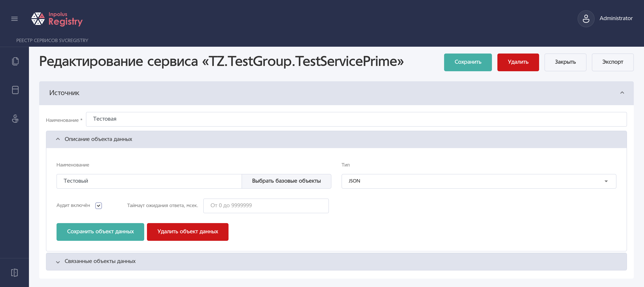Collapse the "Источник" section chevron
644x287 pixels.
(x=622, y=93)
